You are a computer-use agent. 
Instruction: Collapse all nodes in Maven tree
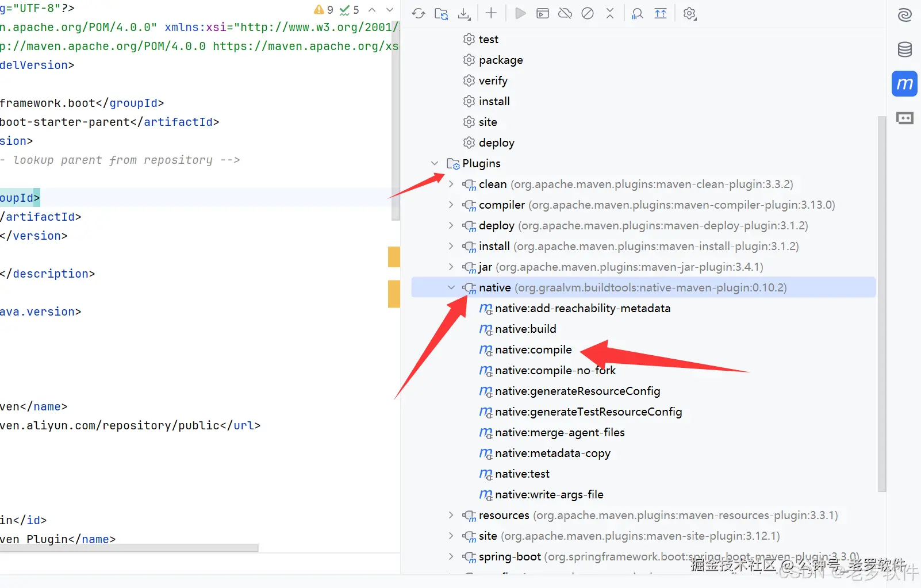(610, 13)
